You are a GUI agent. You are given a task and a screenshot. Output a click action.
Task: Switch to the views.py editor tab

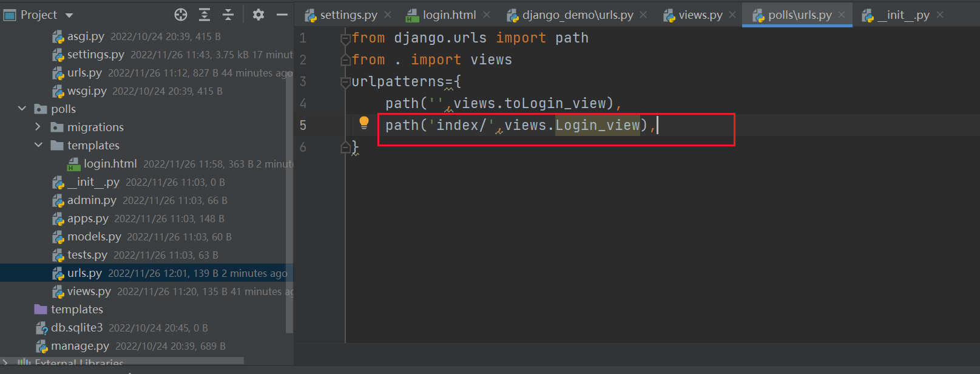(700, 15)
